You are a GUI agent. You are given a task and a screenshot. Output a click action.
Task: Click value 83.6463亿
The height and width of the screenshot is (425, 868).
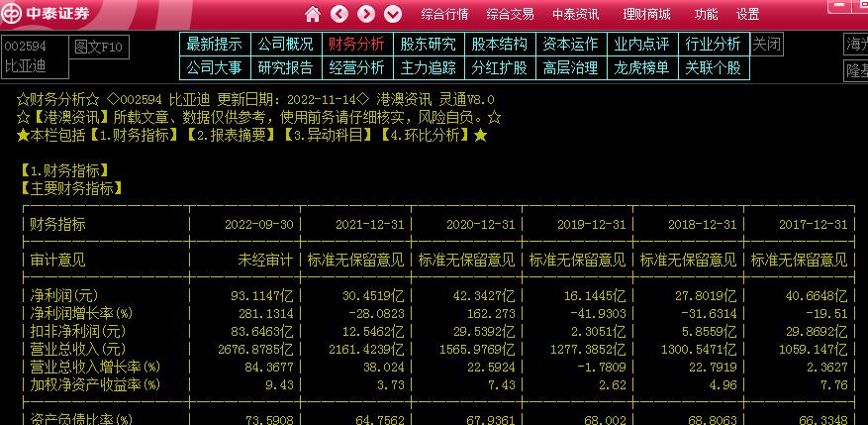[x=262, y=331]
